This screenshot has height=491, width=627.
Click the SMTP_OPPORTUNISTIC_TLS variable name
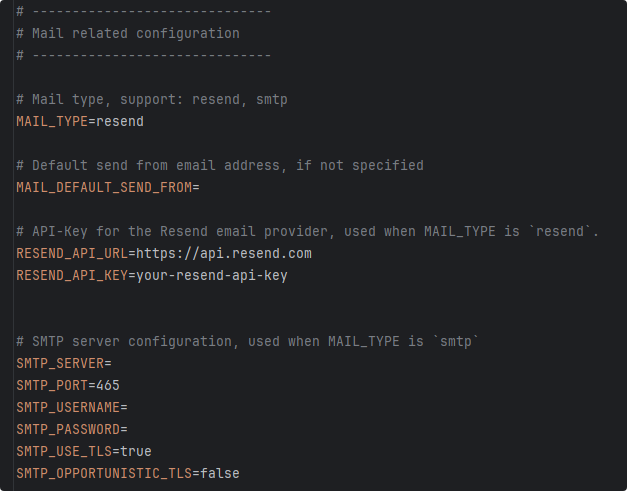(104, 473)
